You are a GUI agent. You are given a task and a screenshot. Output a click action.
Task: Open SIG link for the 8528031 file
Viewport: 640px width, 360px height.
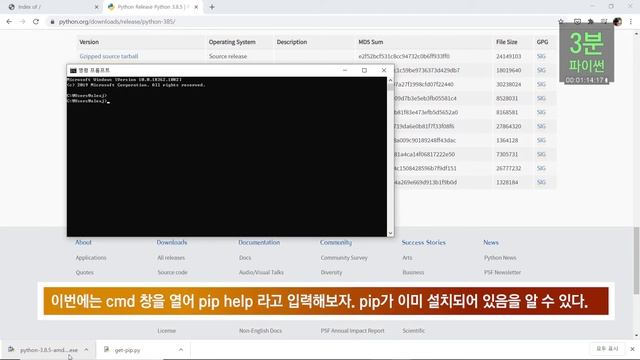541,98
